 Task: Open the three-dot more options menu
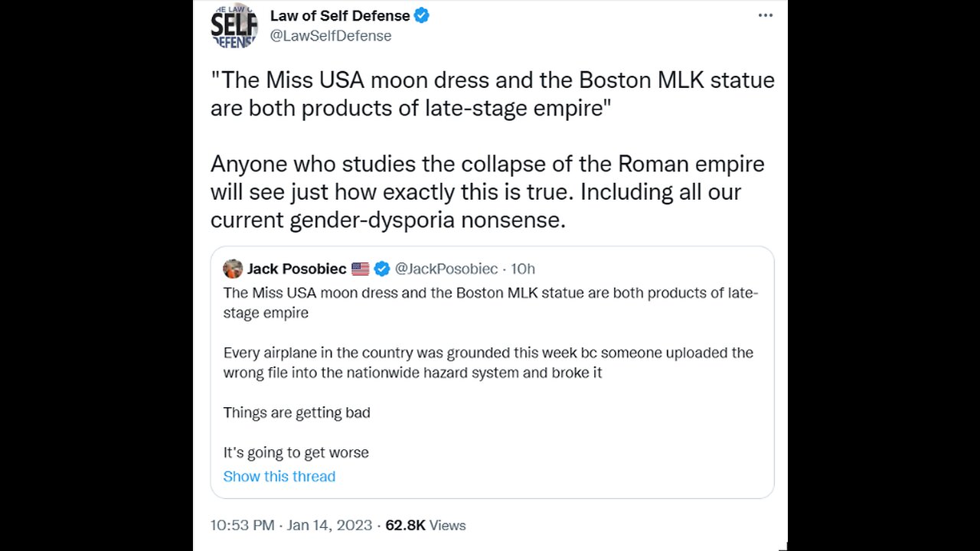point(766,15)
